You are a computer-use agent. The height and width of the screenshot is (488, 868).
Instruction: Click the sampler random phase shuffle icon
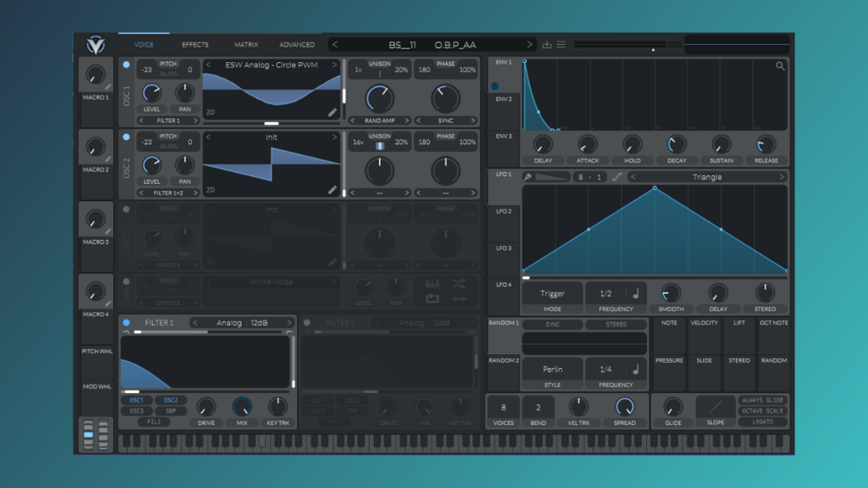pyautogui.click(x=459, y=284)
